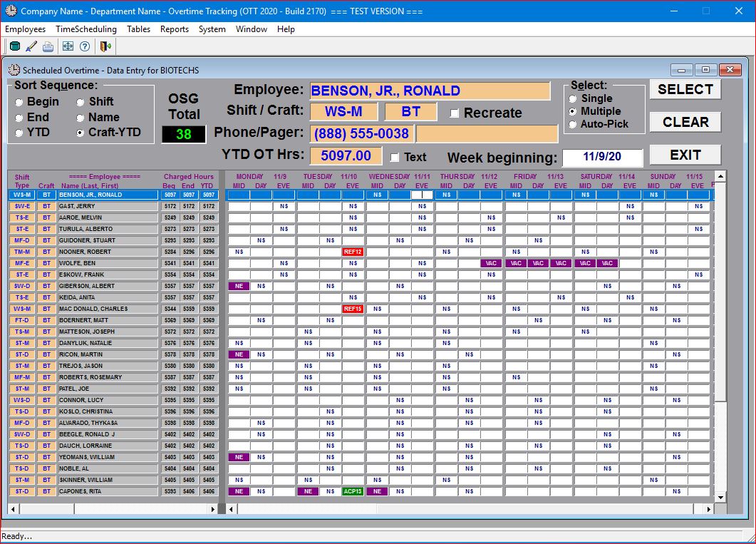Click the Week beginning date field
Image resolution: width=756 pixels, height=544 pixels.
point(602,158)
